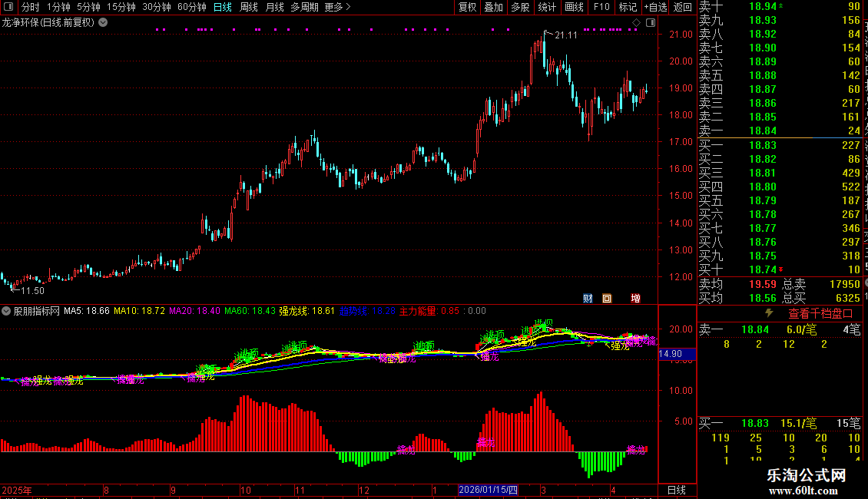The width and height of the screenshot is (868, 499).
Task: Open 查看千档盘口 link
Action: point(820,314)
